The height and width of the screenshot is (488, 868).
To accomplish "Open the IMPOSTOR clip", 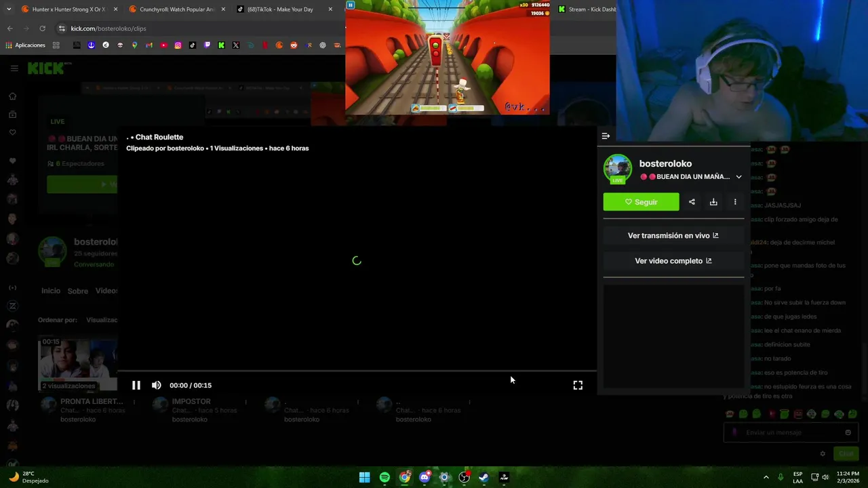I will point(191,401).
